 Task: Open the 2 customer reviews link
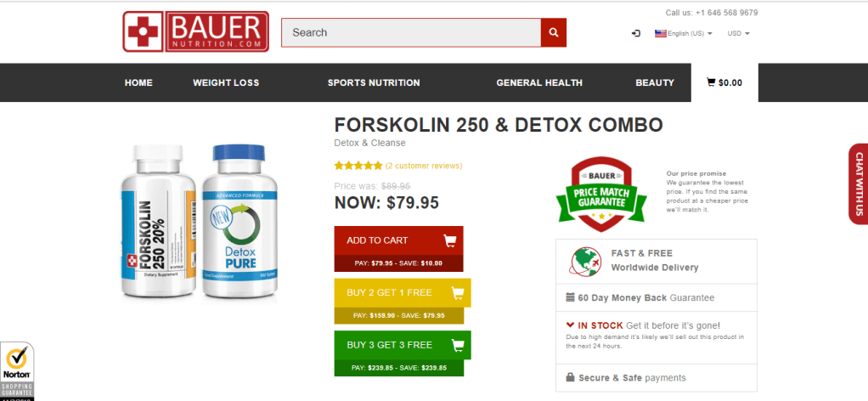(424, 166)
